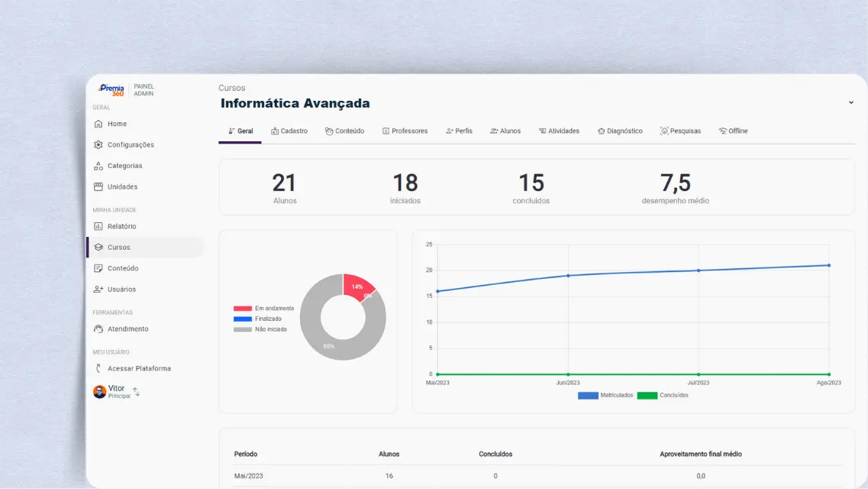
Task: Click the Pesquisas tab icon
Action: [664, 131]
